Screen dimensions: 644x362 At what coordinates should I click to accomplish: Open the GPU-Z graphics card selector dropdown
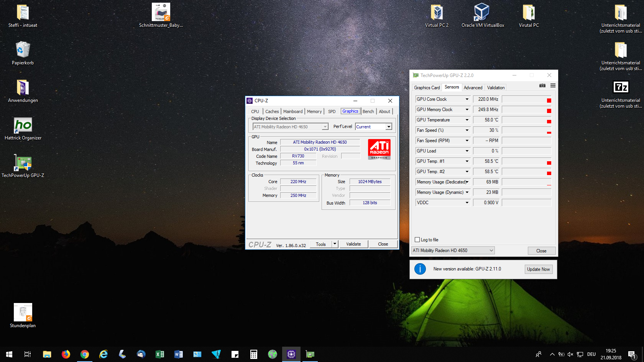click(453, 251)
